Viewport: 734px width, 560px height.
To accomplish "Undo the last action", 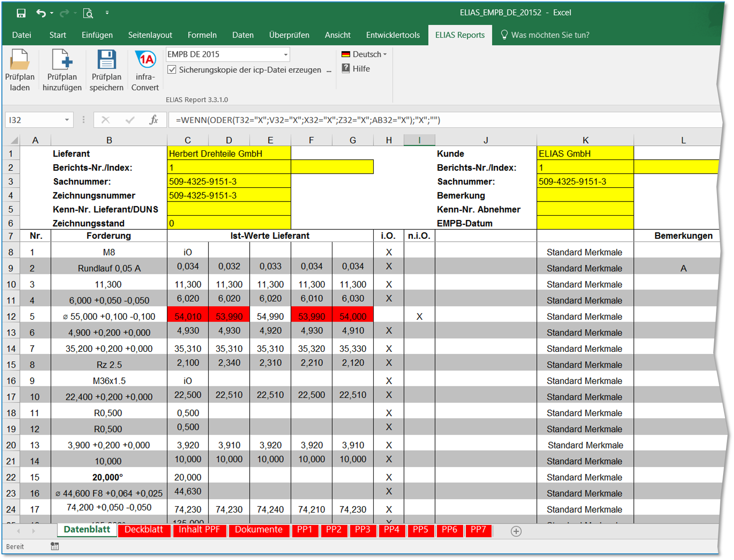I will click(41, 13).
